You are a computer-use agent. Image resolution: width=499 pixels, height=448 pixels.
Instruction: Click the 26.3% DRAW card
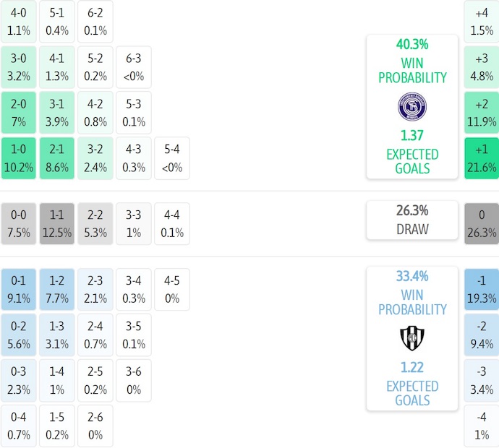(411, 220)
